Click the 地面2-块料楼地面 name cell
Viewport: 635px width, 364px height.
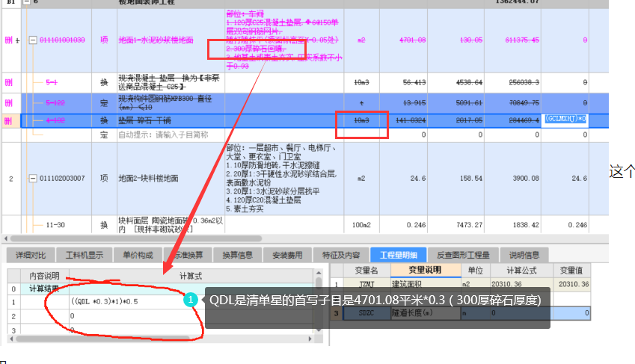tap(171, 178)
